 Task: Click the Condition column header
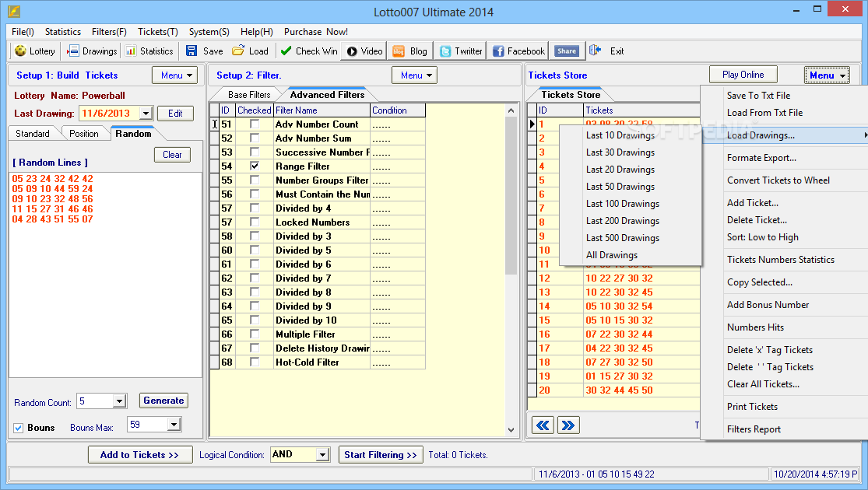point(398,110)
